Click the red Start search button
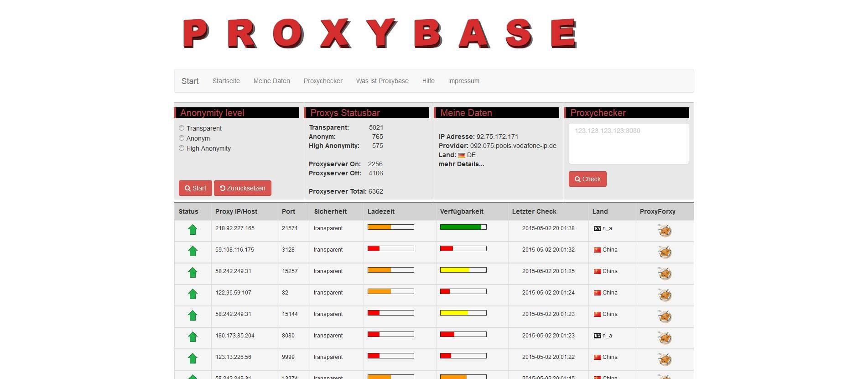 tap(195, 188)
